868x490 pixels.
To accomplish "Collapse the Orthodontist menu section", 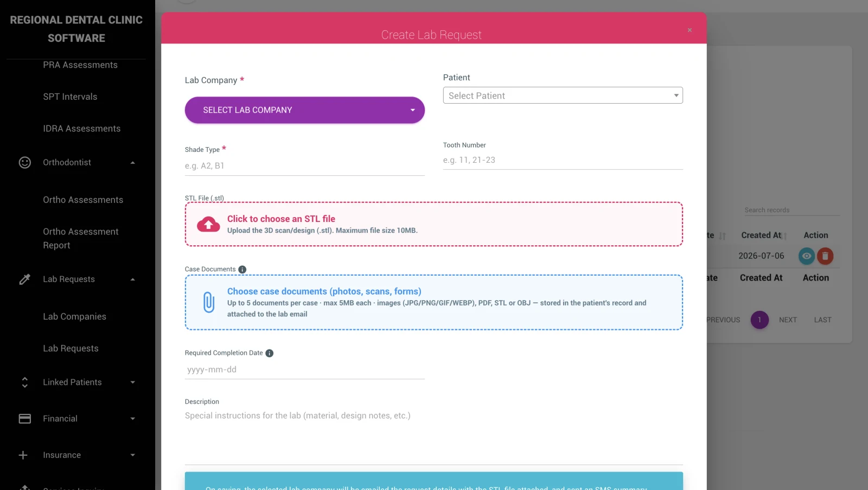I will (133, 163).
